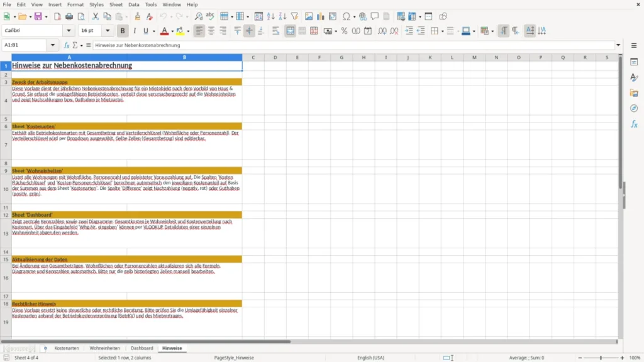
Task: Toggle Center Vertically alignment
Action: (x=249, y=31)
